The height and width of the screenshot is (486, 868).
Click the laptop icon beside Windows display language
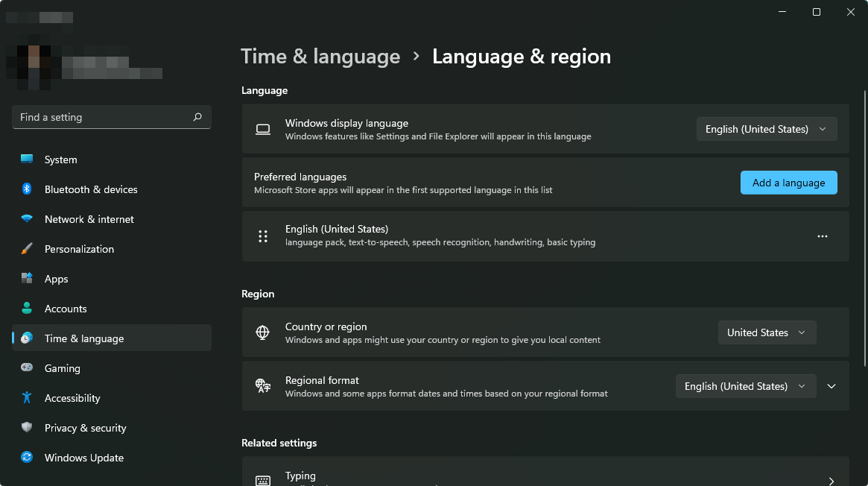tap(263, 130)
